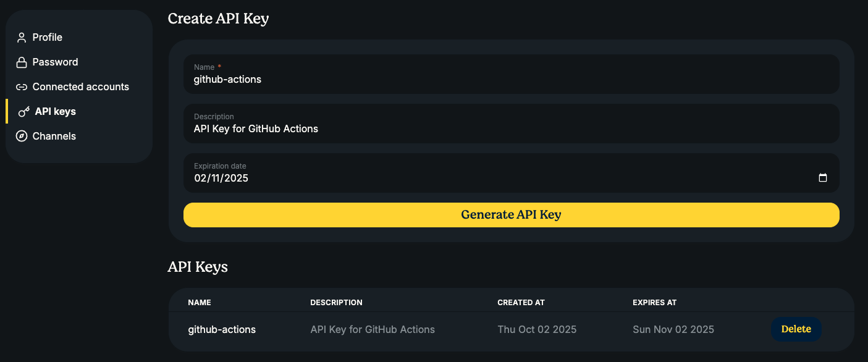Go to Password settings
The height and width of the screenshot is (362, 868).
55,62
